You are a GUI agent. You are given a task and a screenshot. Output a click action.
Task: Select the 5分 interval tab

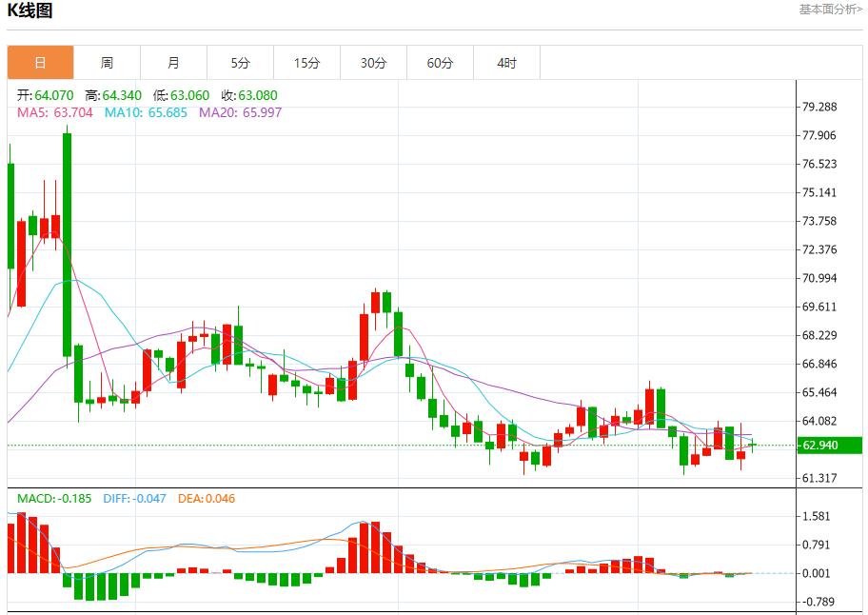240,62
